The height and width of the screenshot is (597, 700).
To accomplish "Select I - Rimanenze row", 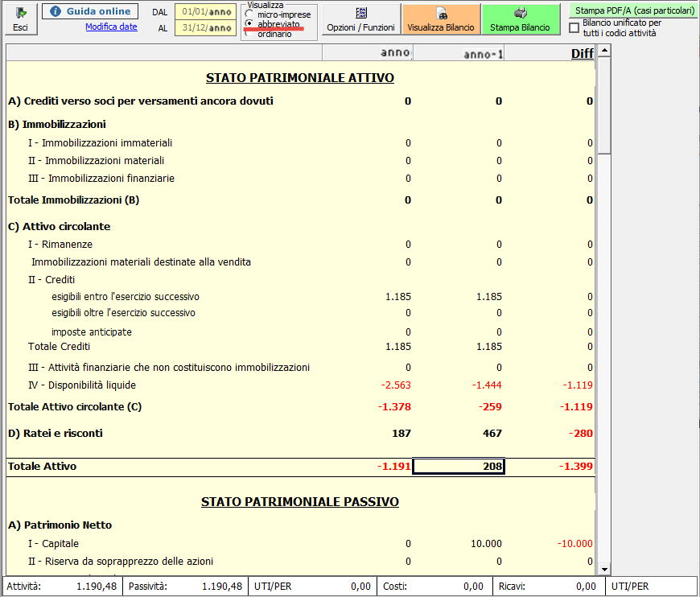I will [300, 245].
